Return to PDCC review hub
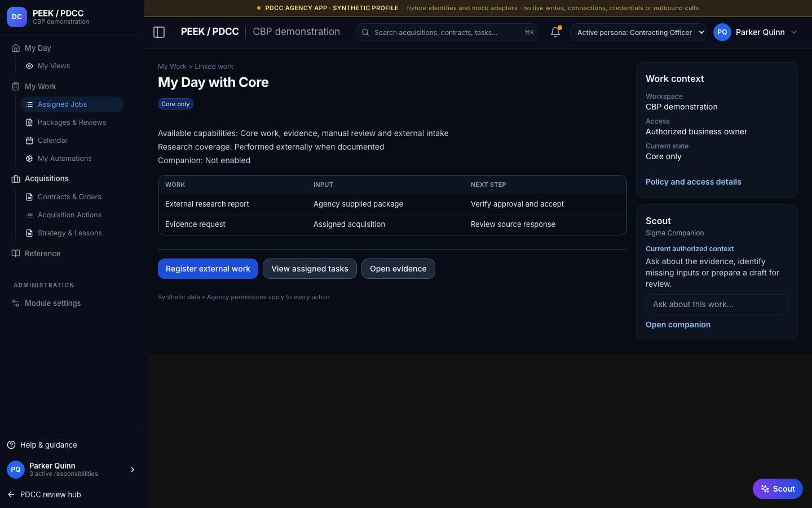Image resolution: width=812 pixels, height=508 pixels. point(50,494)
